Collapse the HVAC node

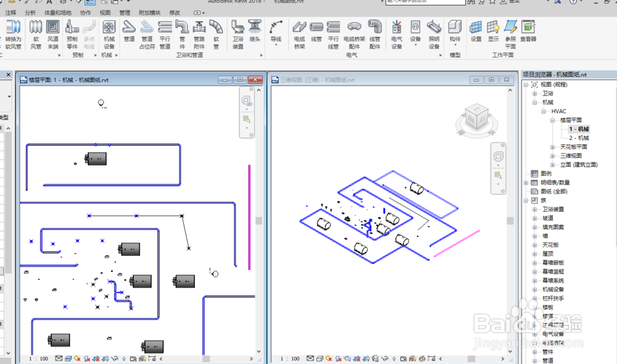click(x=544, y=112)
